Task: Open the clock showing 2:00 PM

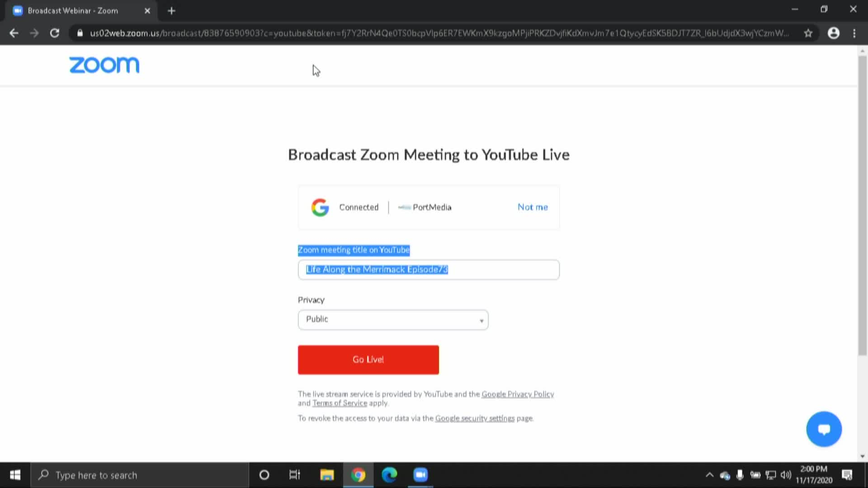Action: coord(814,475)
